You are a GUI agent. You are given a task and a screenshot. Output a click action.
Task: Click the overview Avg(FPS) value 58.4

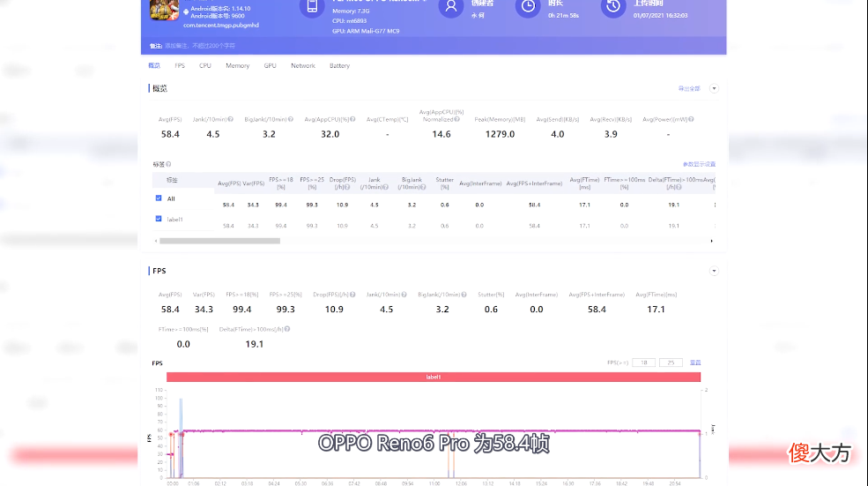(x=170, y=134)
